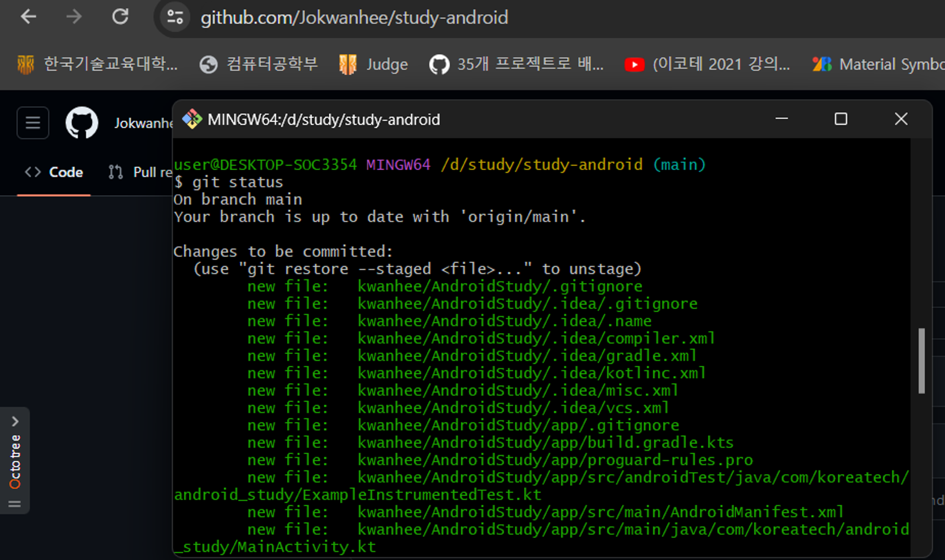Open the 이코테 2021 강의 YouTube bookmark
This screenshot has width=945, height=560.
pyautogui.click(x=707, y=64)
